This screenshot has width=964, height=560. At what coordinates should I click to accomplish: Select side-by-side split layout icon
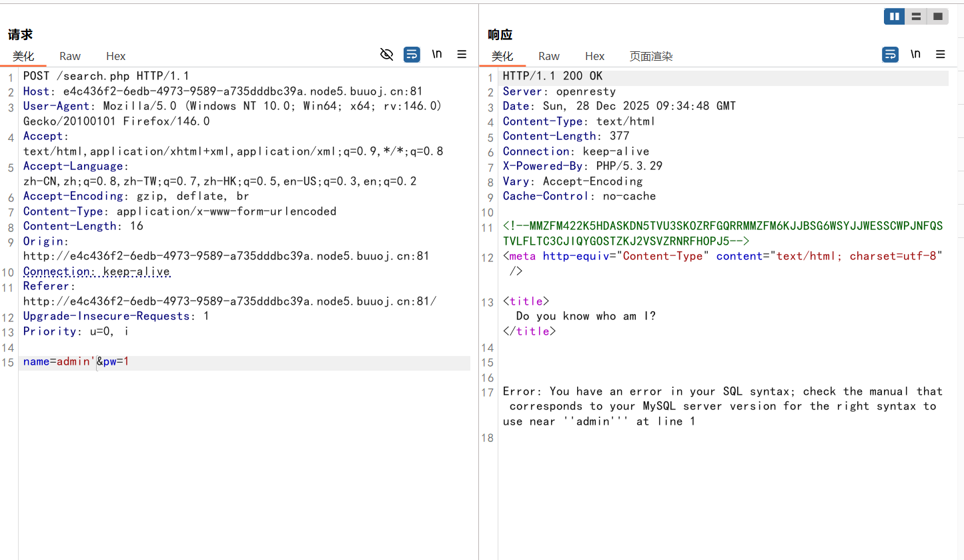coord(895,17)
